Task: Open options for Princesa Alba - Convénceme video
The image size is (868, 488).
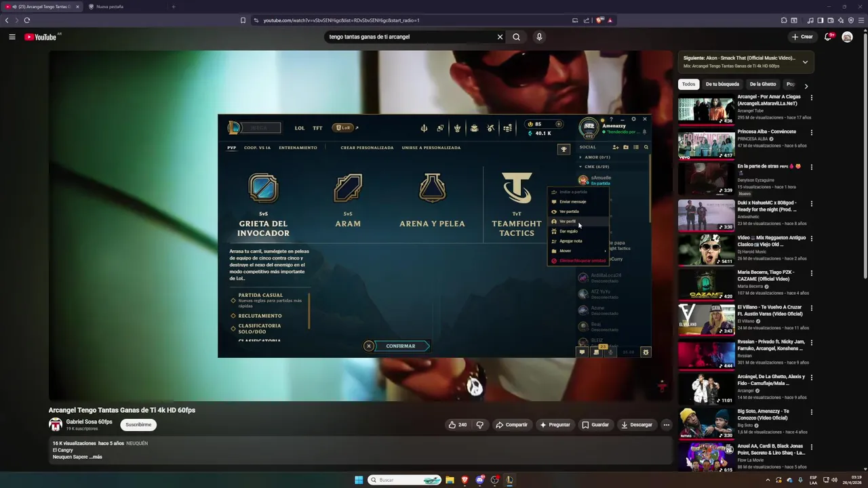Action: [811, 132]
